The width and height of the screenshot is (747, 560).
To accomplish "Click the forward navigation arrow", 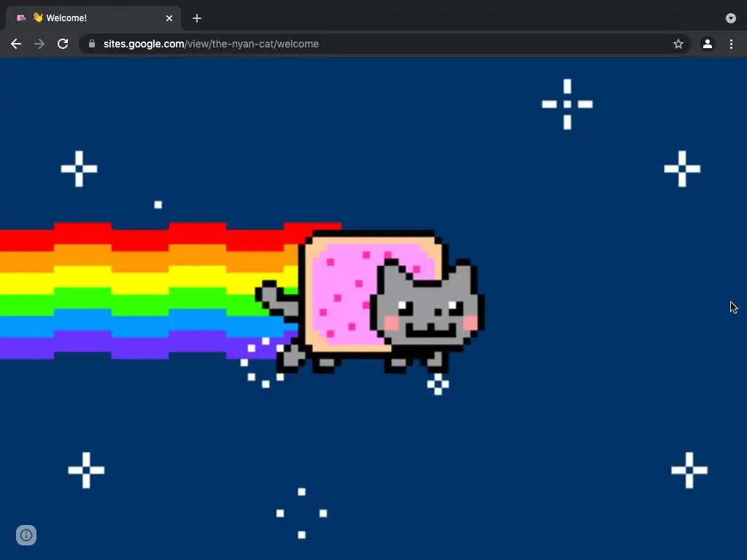I will (x=39, y=44).
